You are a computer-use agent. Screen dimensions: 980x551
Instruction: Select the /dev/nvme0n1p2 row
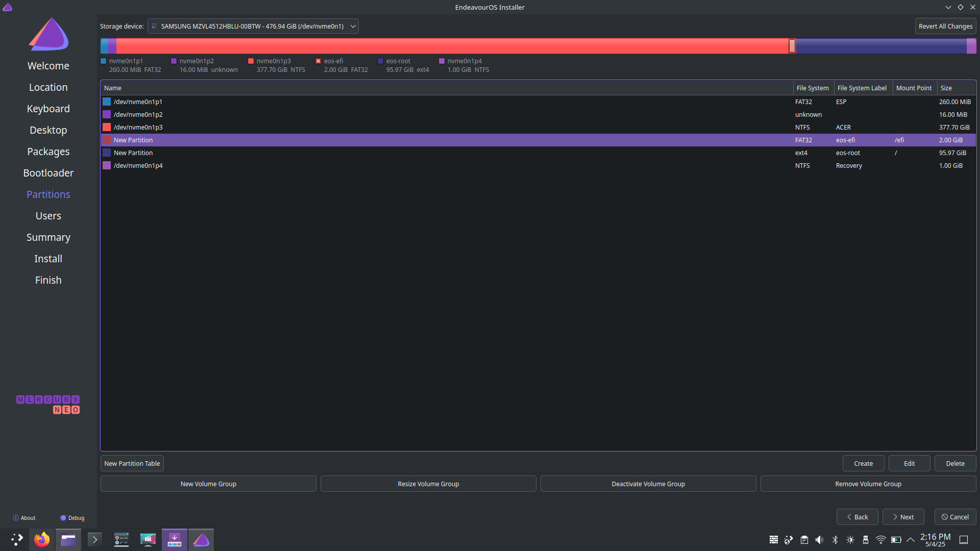point(538,114)
